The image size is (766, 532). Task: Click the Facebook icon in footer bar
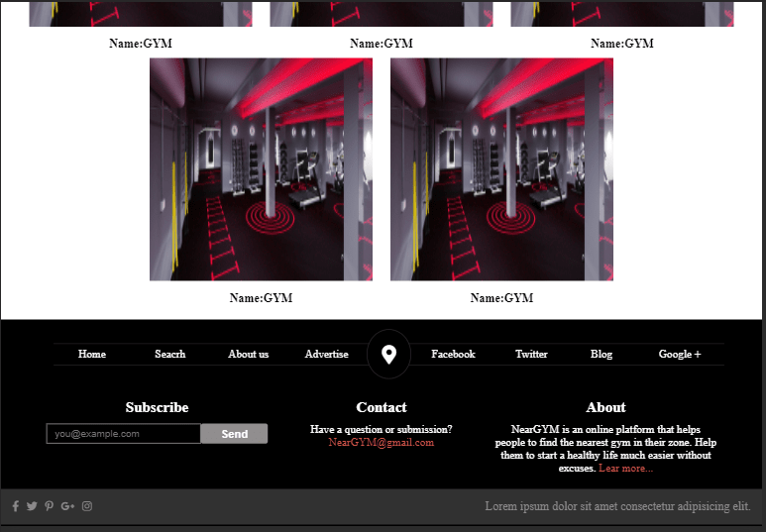pos(16,506)
